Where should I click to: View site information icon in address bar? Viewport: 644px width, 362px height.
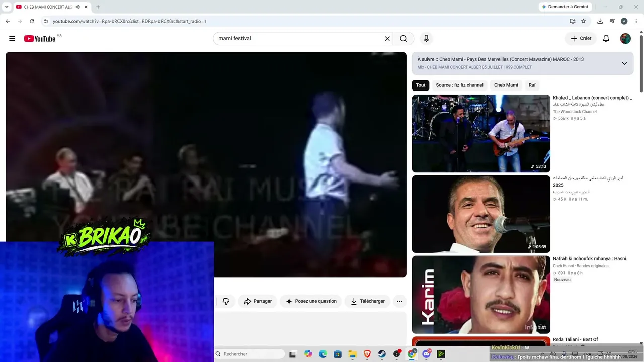[46, 21]
